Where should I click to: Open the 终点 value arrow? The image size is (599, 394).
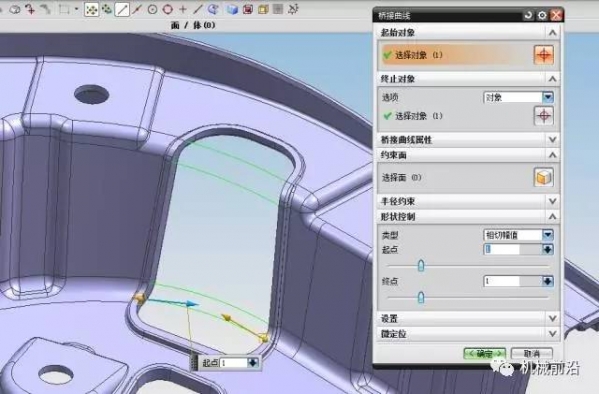[x=547, y=281]
